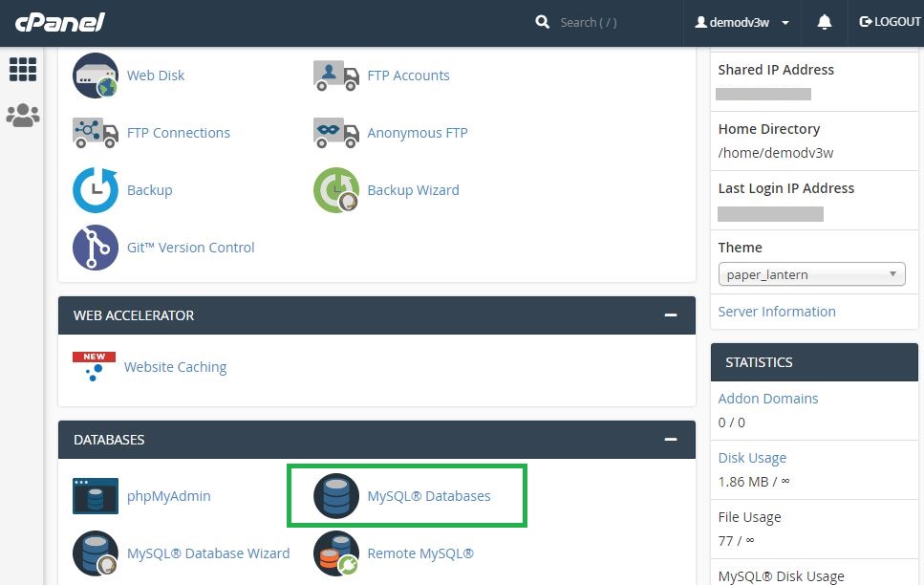Click the cPanel logo
924x585 pixels.
click(59, 22)
